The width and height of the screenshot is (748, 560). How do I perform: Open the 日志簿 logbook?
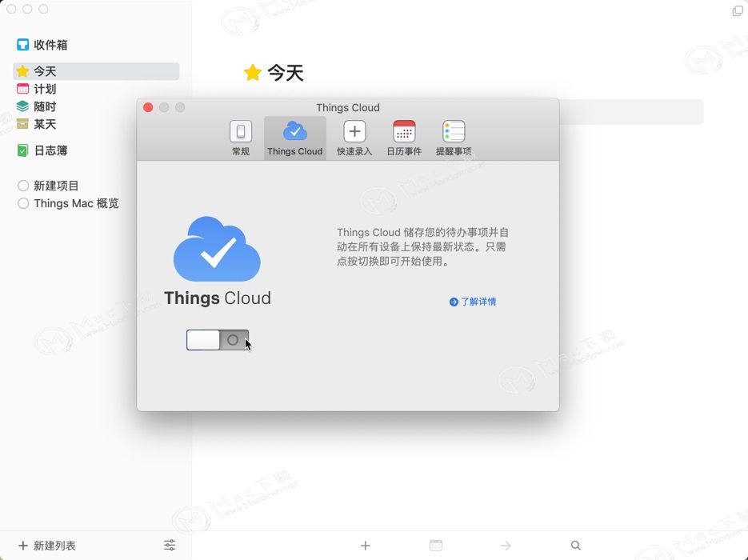coord(42,150)
